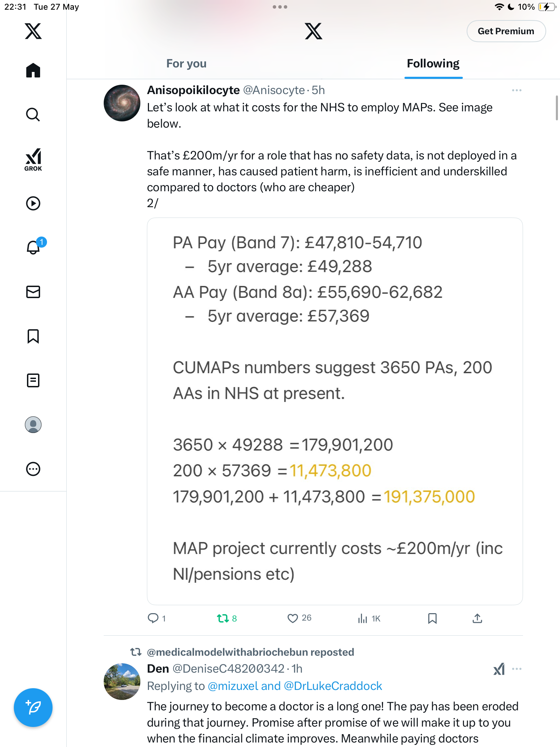Like Anisopoikilocyte's post with 26 likes
The height and width of the screenshot is (747, 560).
(299, 618)
